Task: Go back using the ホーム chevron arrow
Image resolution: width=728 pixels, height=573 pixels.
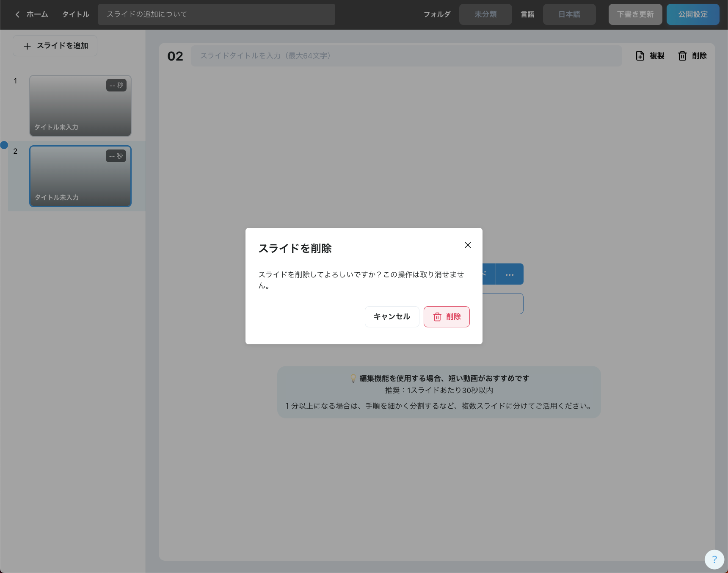Action: tap(17, 14)
